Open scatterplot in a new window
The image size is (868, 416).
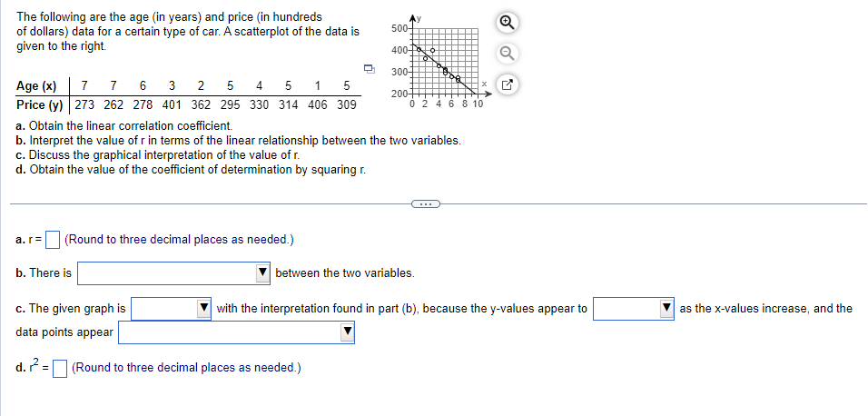pos(508,86)
